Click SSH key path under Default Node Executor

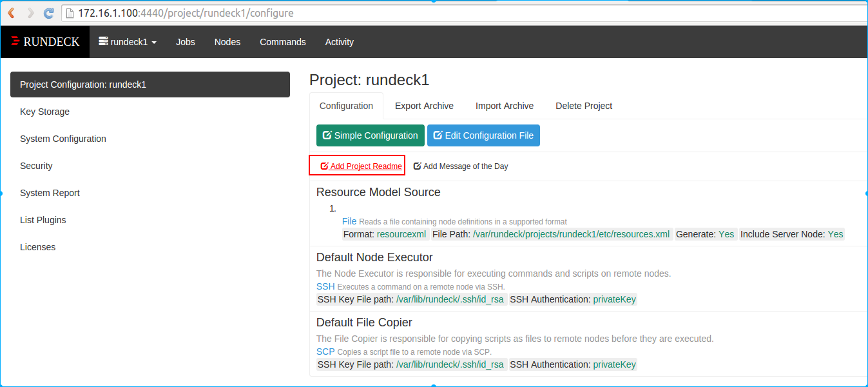(450, 299)
